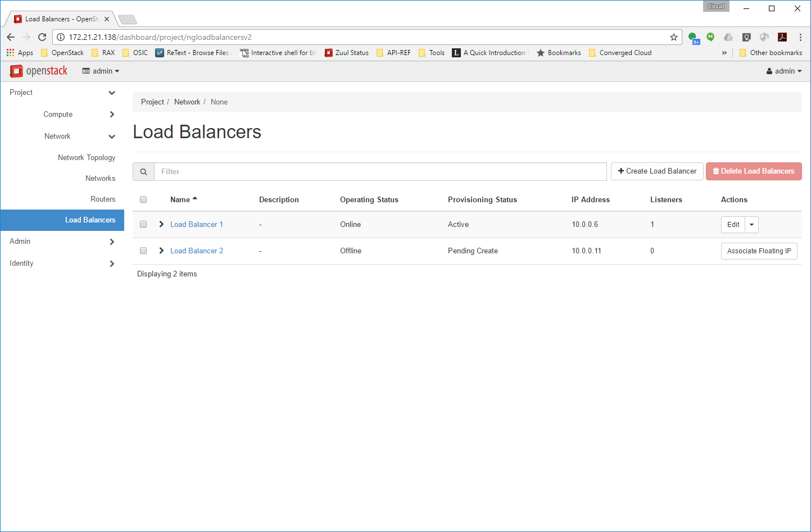Reload the page with the refresh icon

(x=42, y=37)
